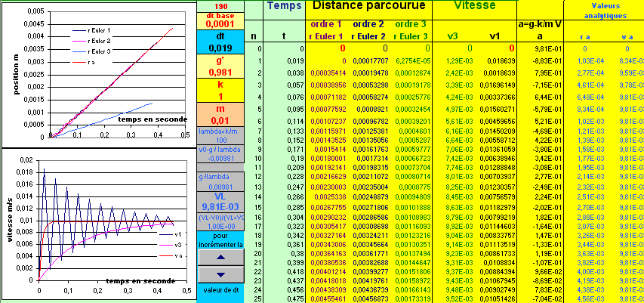Click the 'a=g-k/m V' header cell

click(x=540, y=25)
